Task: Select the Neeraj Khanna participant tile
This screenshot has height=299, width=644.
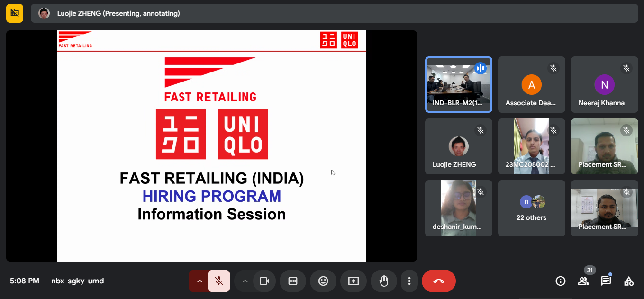Action: (604, 84)
